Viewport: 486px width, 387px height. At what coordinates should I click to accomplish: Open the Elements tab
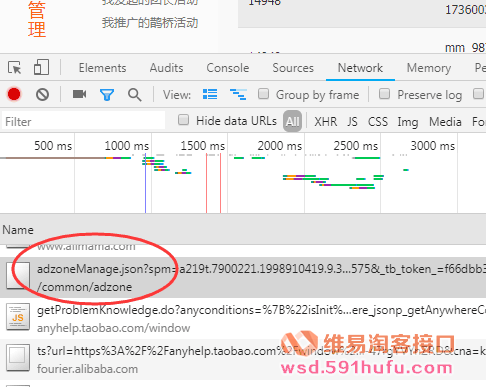102,68
